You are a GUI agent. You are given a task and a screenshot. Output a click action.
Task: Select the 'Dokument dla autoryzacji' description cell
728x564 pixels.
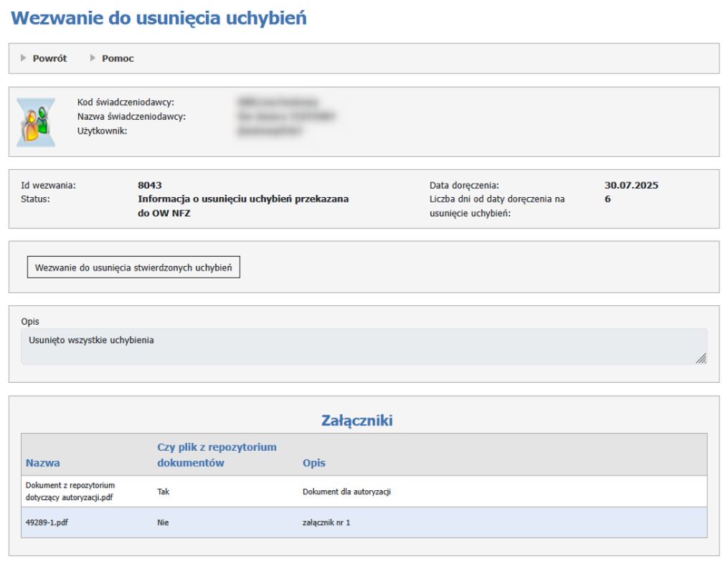tap(346, 492)
